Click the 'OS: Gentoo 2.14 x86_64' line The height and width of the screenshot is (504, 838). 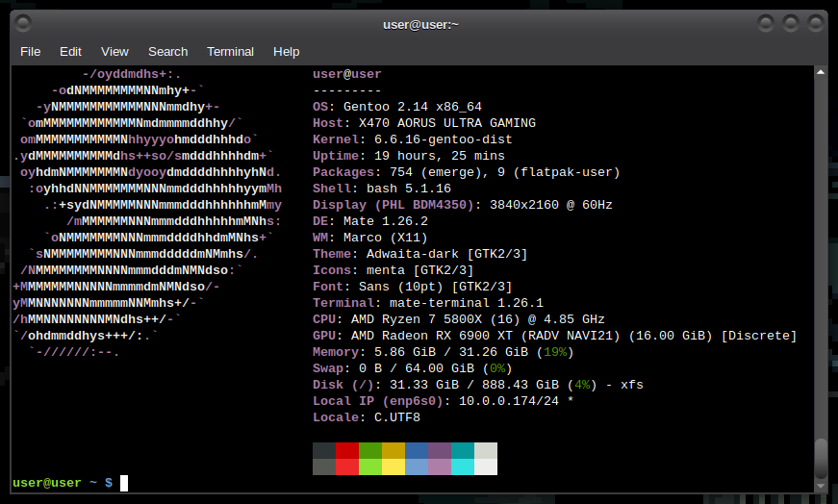point(397,107)
